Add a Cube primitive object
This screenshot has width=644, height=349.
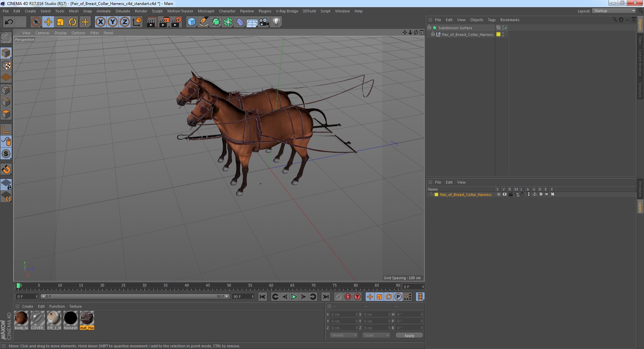point(192,22)
